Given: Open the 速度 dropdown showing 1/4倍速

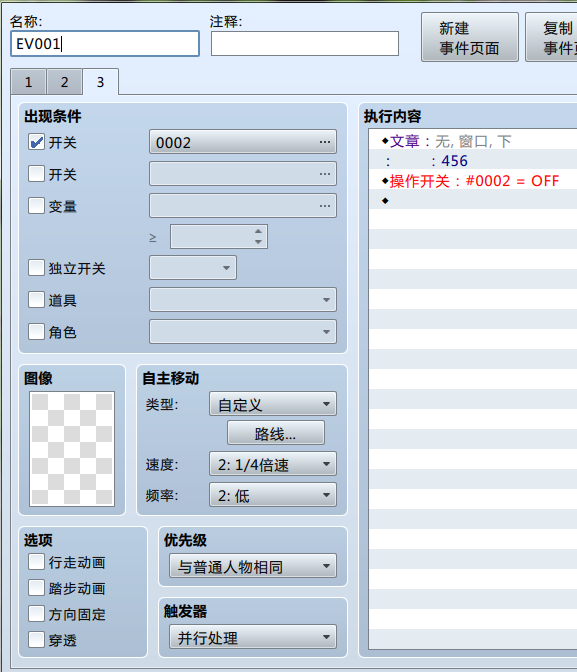Looking at the screenshot, I should point(273,464).
